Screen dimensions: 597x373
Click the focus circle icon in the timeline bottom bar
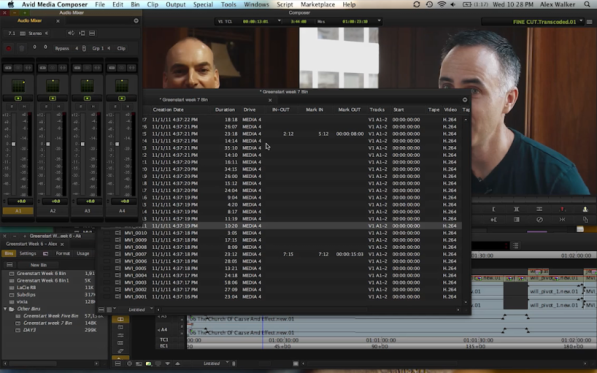[x=129, y=364]
